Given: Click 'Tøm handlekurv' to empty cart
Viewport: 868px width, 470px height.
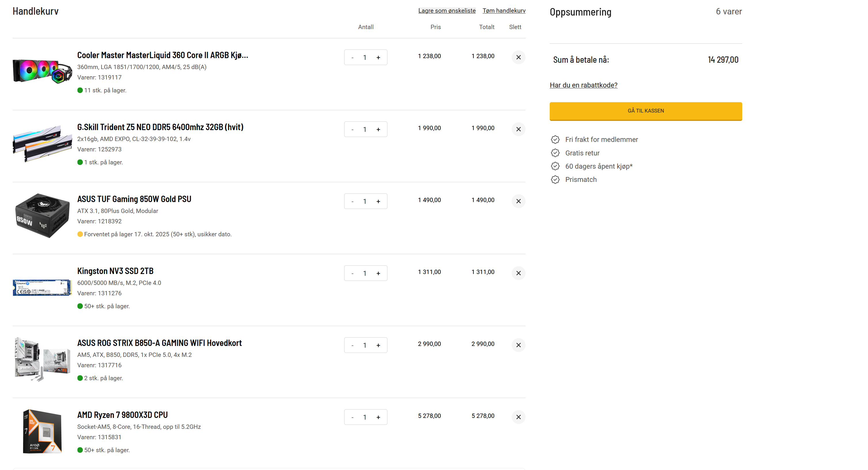Looking at the screenshot, I should [504, 11].
